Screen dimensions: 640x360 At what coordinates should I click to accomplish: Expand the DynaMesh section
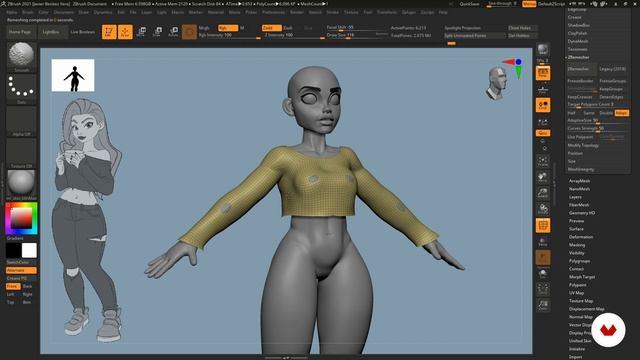[578, 41]
